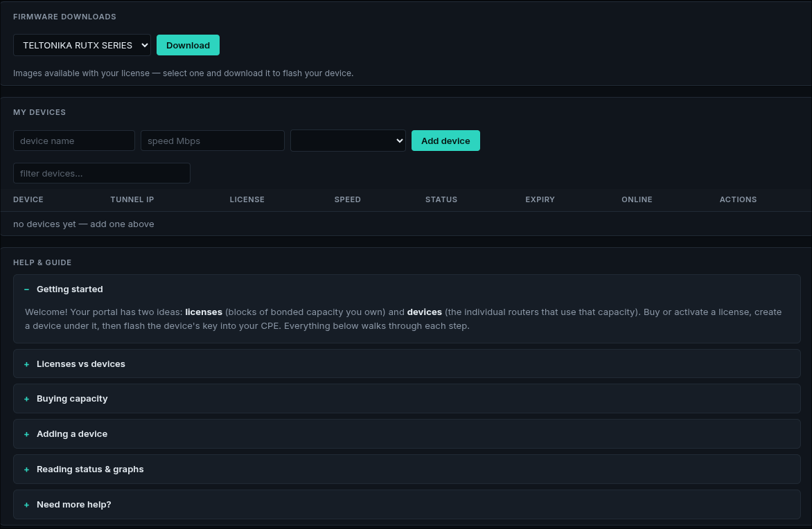The height and width of the screenshot is (529, 812).
Task: Click the EXPIRY column header
Action: click(x=540, y=199)
